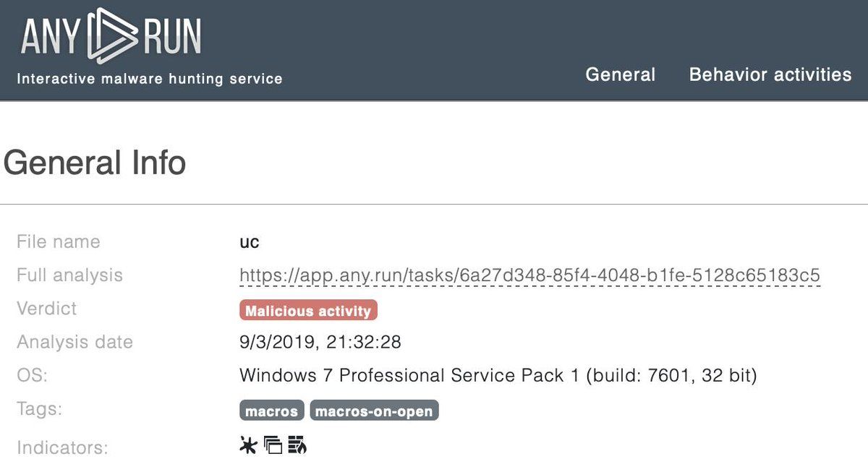Click the Indicators label

[x=62, y=447]
